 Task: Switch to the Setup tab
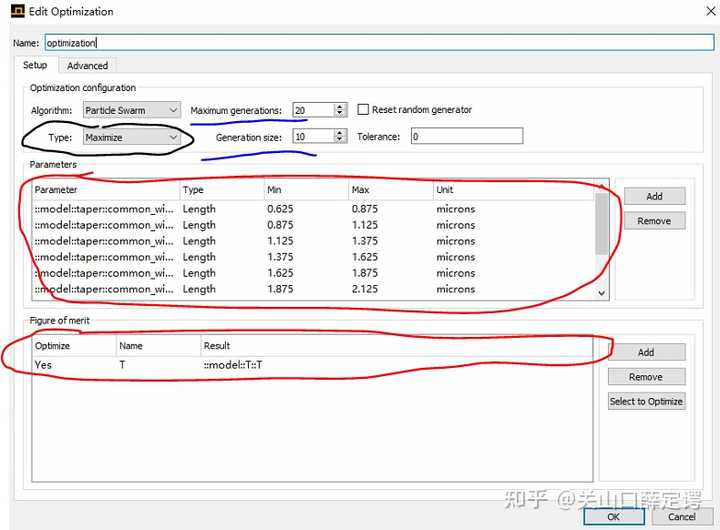[35, 65]
